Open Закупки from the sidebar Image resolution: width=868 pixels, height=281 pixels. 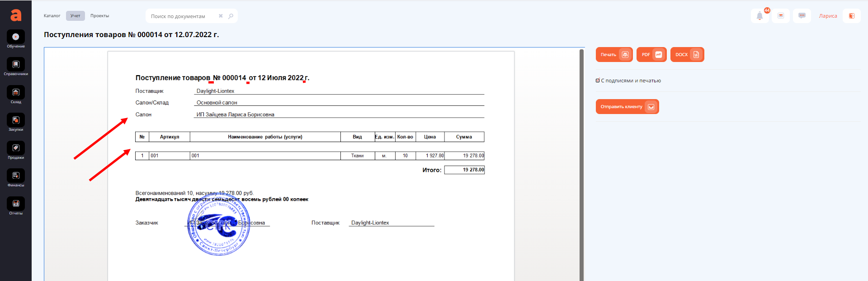pos(16,120)
